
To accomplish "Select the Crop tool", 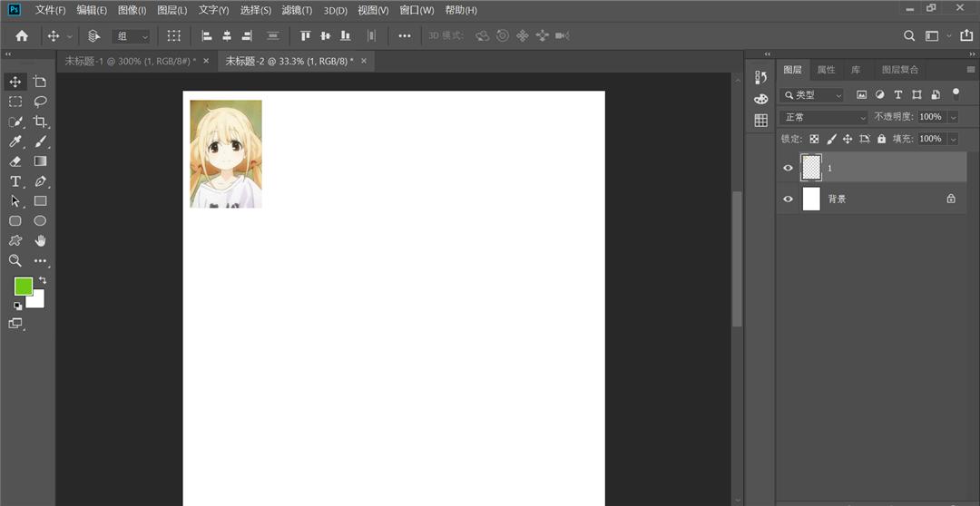I will coord(40,122).
